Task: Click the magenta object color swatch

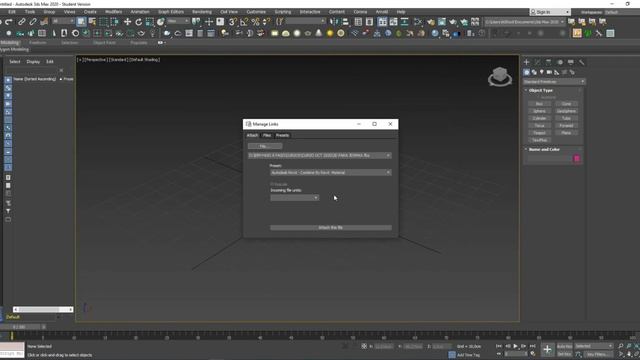Action: [x=577, y=158]
